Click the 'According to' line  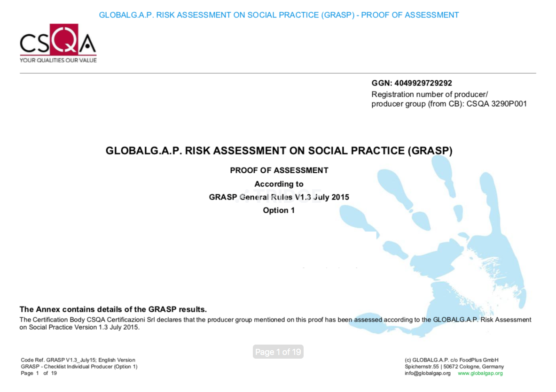279,184
